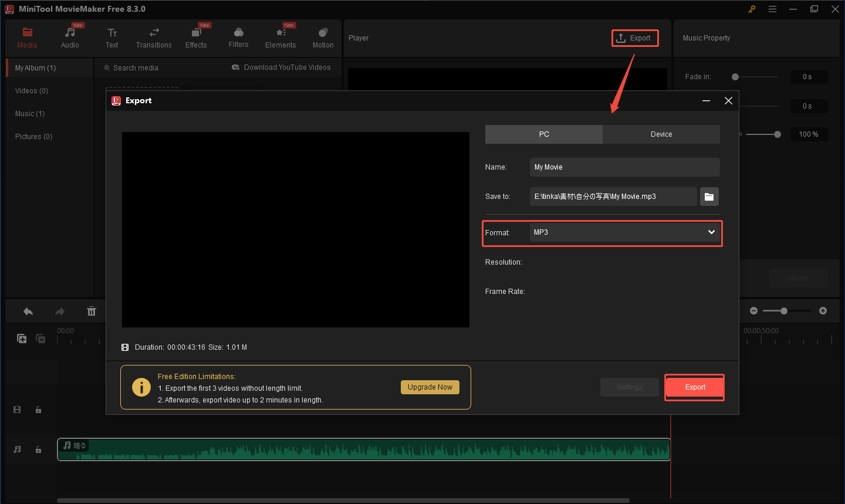Image resolution: width=845 pixels, height=504 pixels.
Task: Minimize the Export dialog
Action: point(707,101)
